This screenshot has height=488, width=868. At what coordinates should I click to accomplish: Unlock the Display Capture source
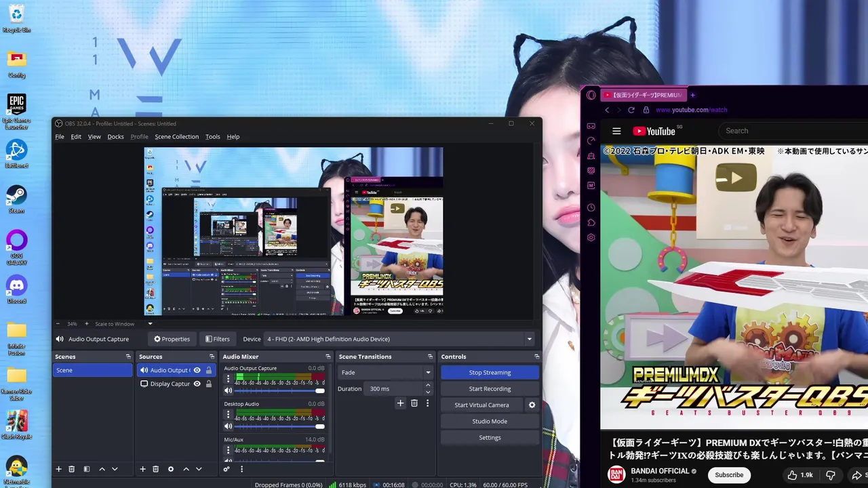coord(209,384)
